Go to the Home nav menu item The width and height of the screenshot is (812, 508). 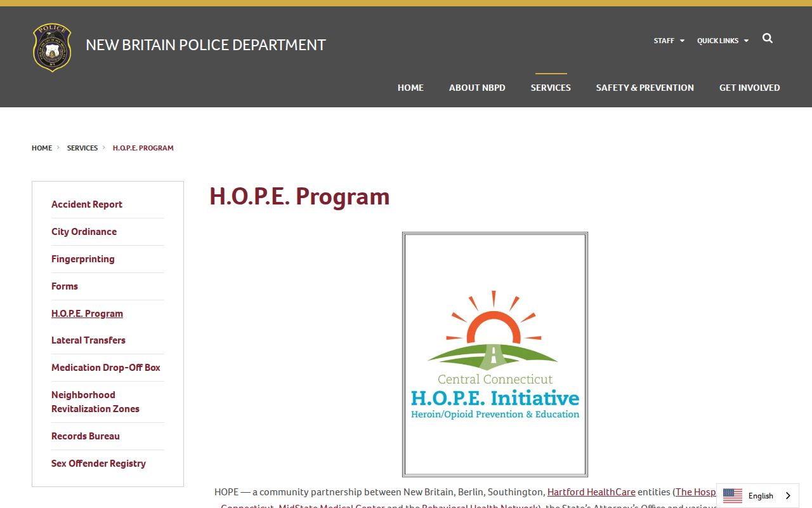coord(410,88)
